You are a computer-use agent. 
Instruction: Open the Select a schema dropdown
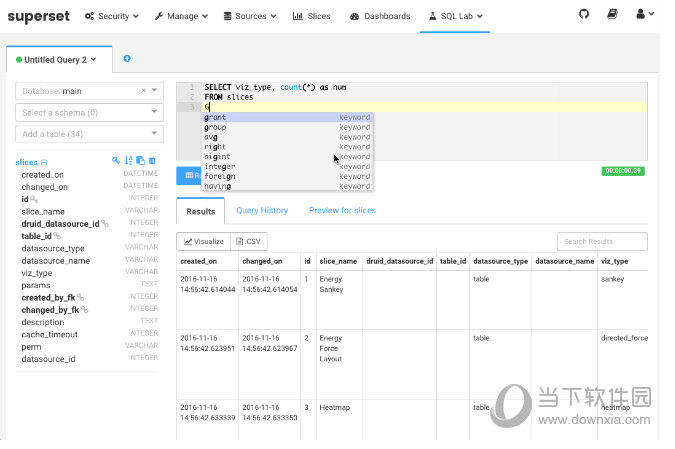[90, 112]
